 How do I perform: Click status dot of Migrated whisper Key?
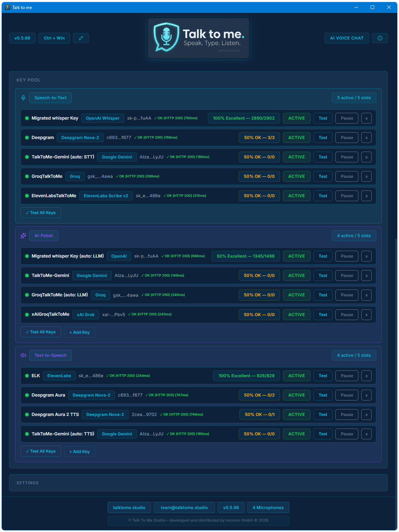(x=27, y=118)
